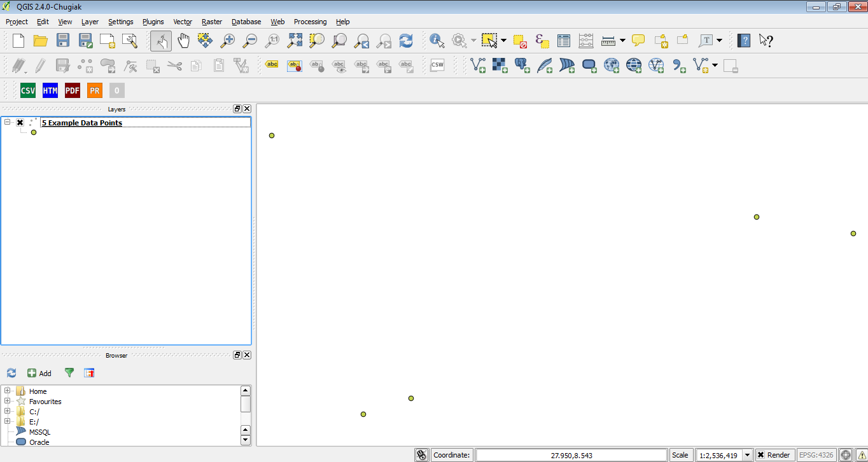This screenshot has height=462, width=868.
Task: Click the green CSV export button
Action: (x=28, y=90)
